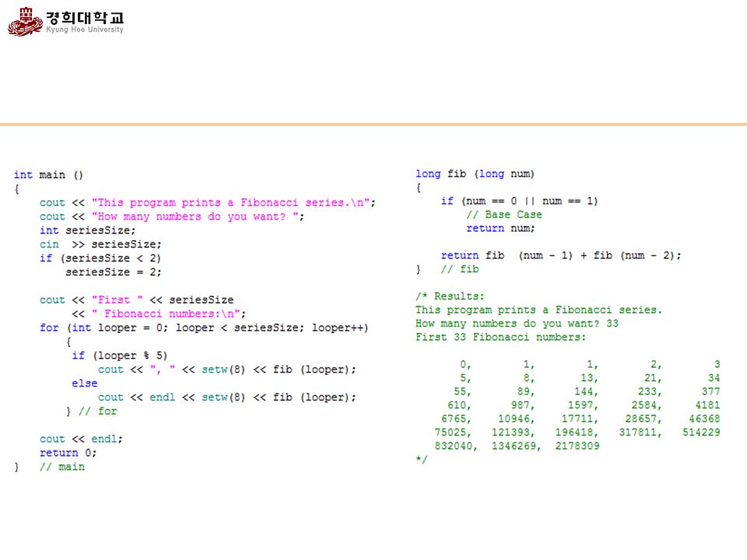Click output line 'How many numbers do you want? 33'

(x=517, y=324)
